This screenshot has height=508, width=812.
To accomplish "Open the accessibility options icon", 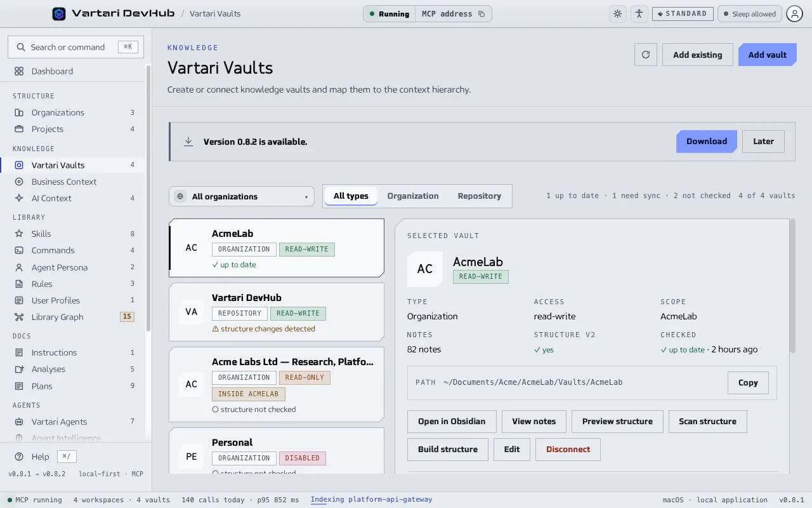I will tap(639, 13).
